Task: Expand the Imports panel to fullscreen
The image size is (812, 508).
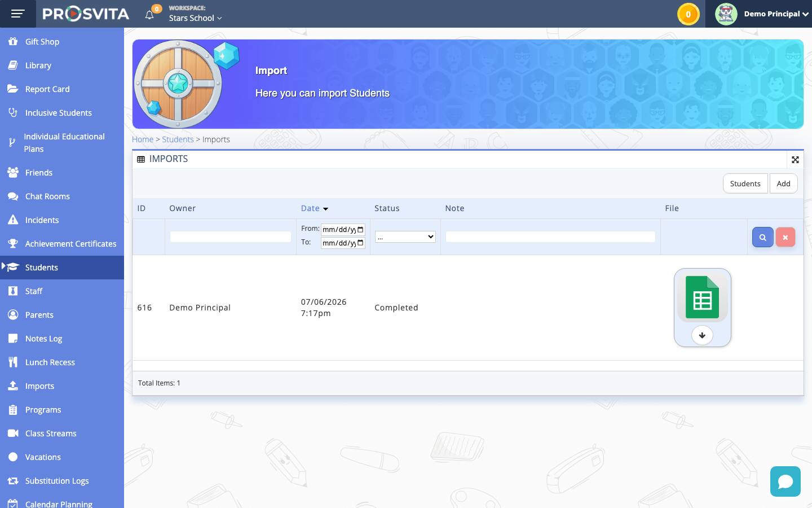Action: [x=795, y=160]
